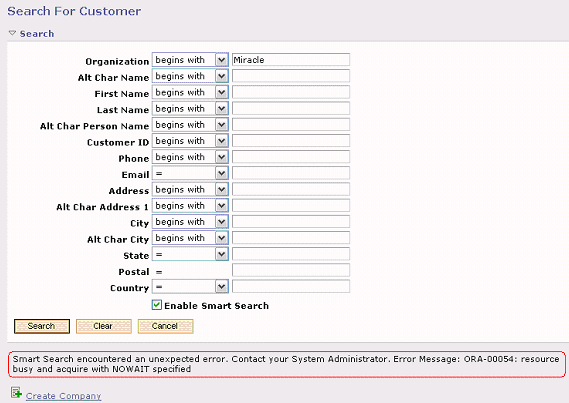Focus the Country text field
The width and height of the screenshot is (569, 403).
[291, 286]
